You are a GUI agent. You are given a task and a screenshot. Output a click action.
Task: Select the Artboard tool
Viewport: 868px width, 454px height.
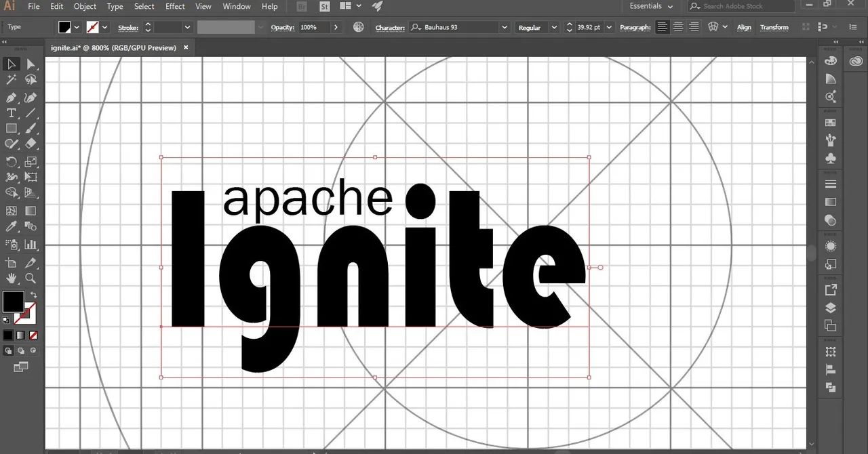click(x=12, y=262)
